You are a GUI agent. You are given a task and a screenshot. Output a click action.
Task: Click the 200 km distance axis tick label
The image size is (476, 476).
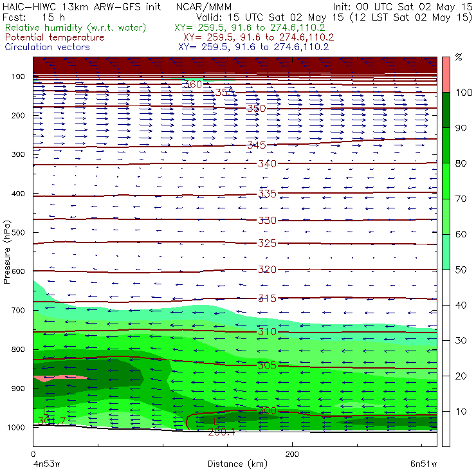(292, 454)
